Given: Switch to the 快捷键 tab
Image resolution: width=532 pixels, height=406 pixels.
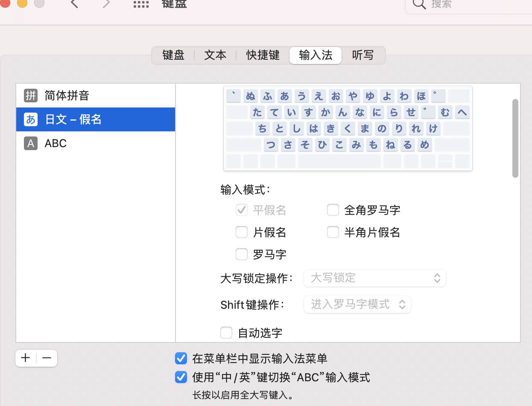Looking at the screenshot, I should click(263, 55).
